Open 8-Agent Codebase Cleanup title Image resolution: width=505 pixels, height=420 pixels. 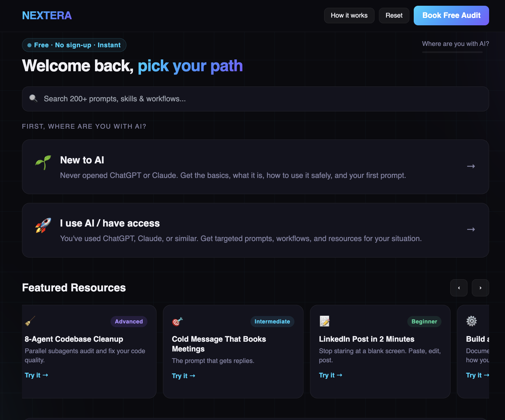(x=74, y=339)
